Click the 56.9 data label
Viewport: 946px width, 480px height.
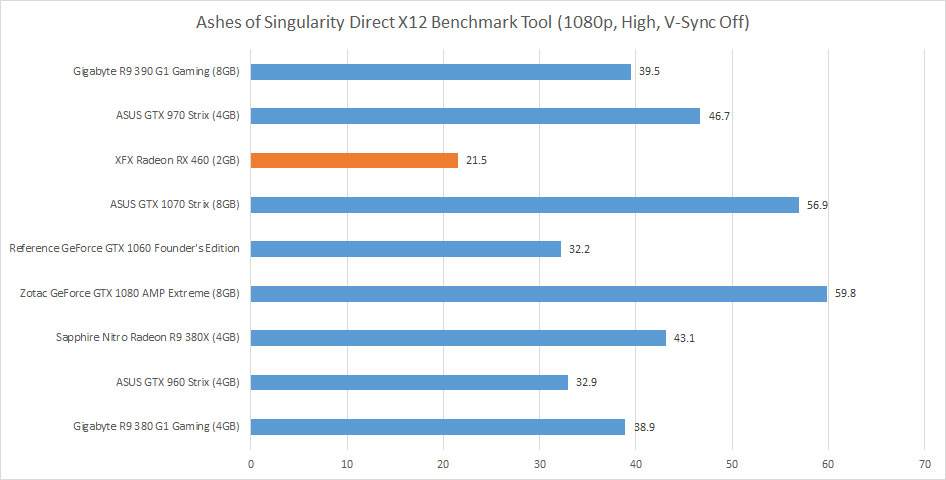pos(817,205)
